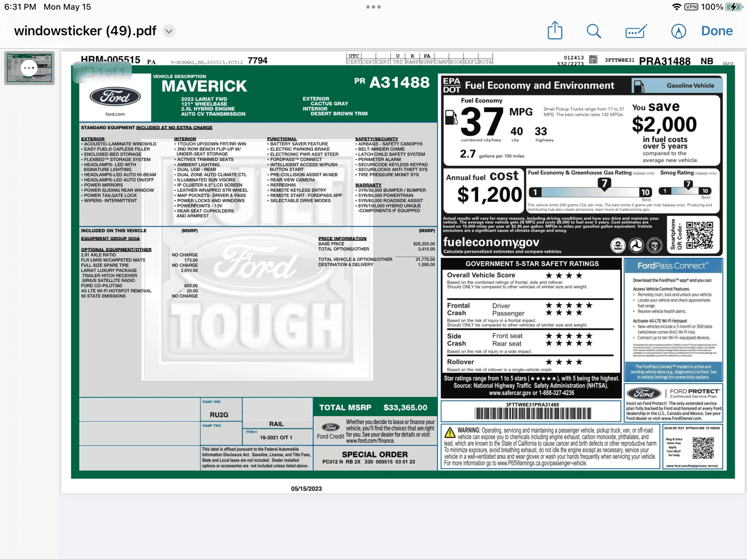Click the CACTUS GRAY exterior color text
The height and width of the screenshot is (560, 747).
pyautogui.click(x=329, y=104)
